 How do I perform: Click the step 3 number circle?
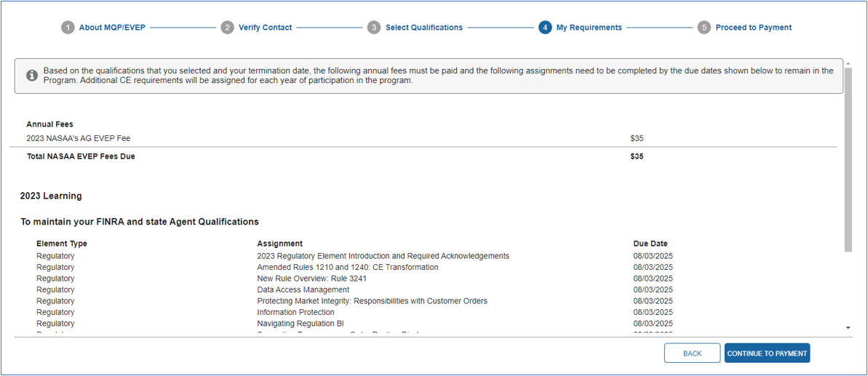pos(374,28)
